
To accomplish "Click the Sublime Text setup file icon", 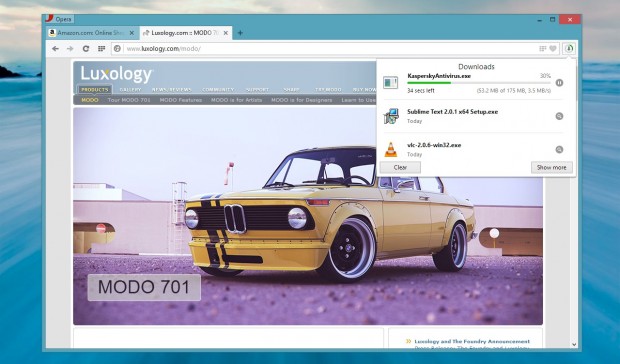I will (x=391, y=116).
